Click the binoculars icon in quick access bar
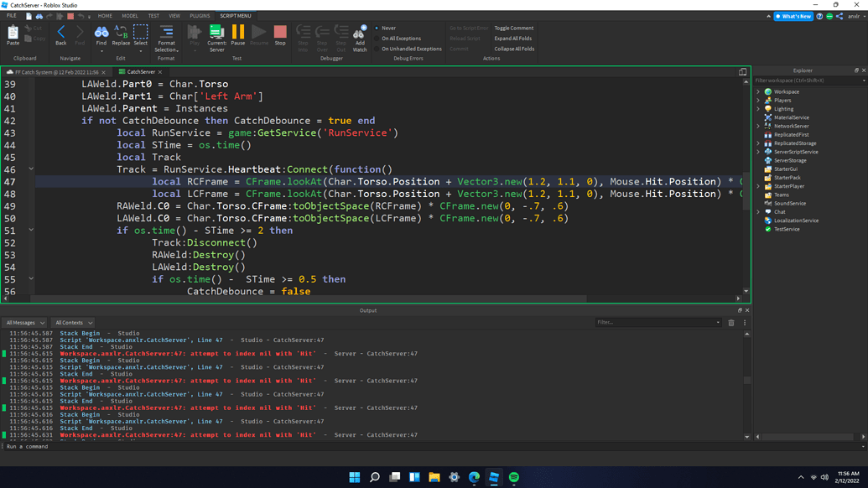Image resolution: width=868 pixels, height=488 pixels. [x=39, y=16]
